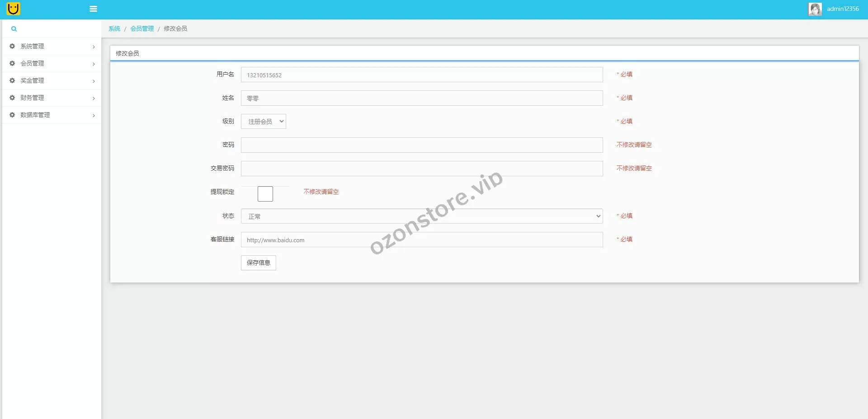The height and width of the screenshot is (419, 868).
Task: Open the 奖金管理 sidebar menu
Action: 32,80
